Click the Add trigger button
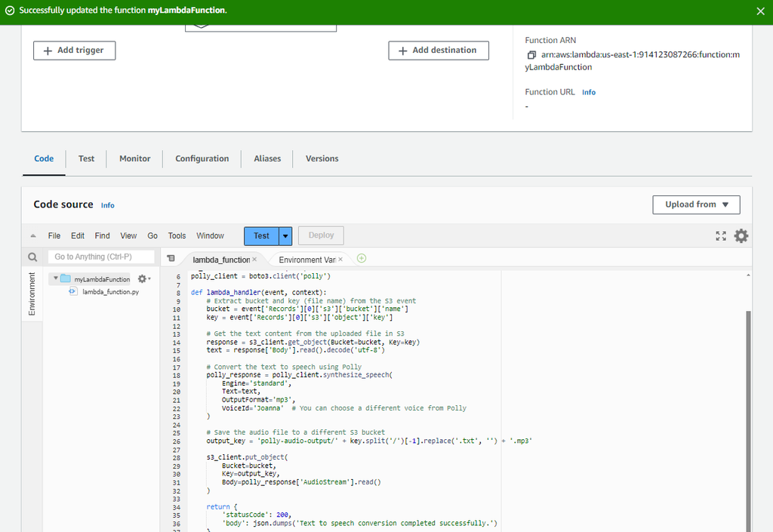This screenshot has width=773, height=532. pos(74,51)
